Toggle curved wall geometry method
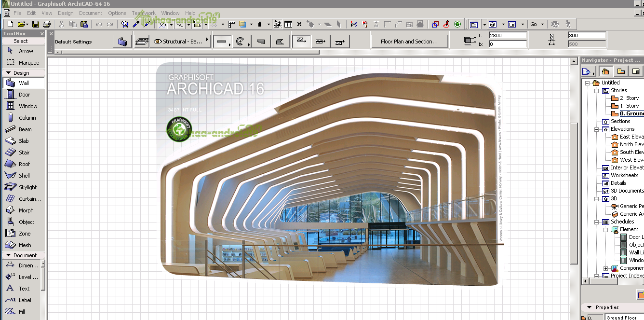The width and height of the screenshot is (644, 320). (x=241, y=42)
